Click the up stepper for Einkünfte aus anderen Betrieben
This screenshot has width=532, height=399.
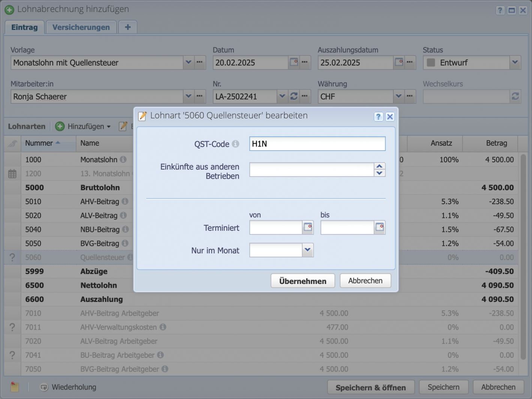(x=380, y=166)
